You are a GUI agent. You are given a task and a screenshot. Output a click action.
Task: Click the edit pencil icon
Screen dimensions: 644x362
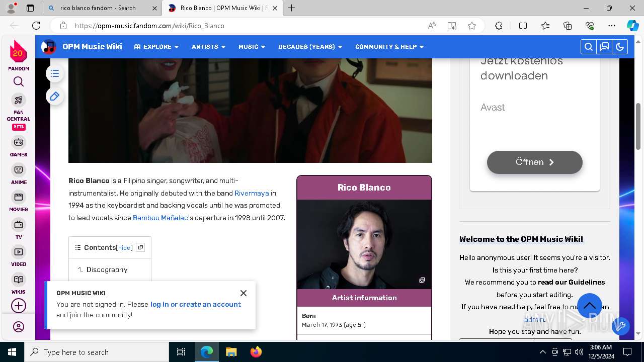[x=55, y=96]
